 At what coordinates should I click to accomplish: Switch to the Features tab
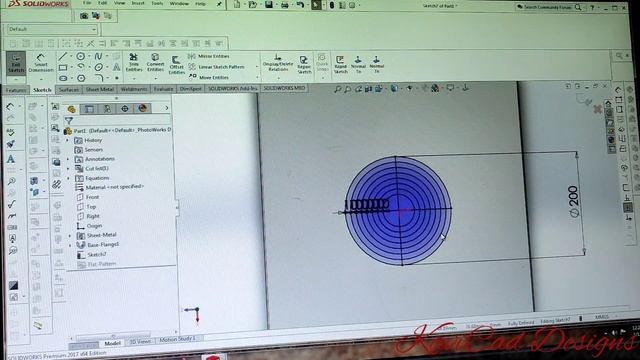[16, 90]
